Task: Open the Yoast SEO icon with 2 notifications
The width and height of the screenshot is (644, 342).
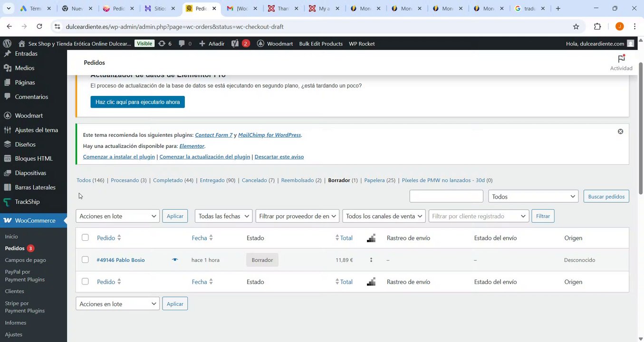Action: click(240, 44)
